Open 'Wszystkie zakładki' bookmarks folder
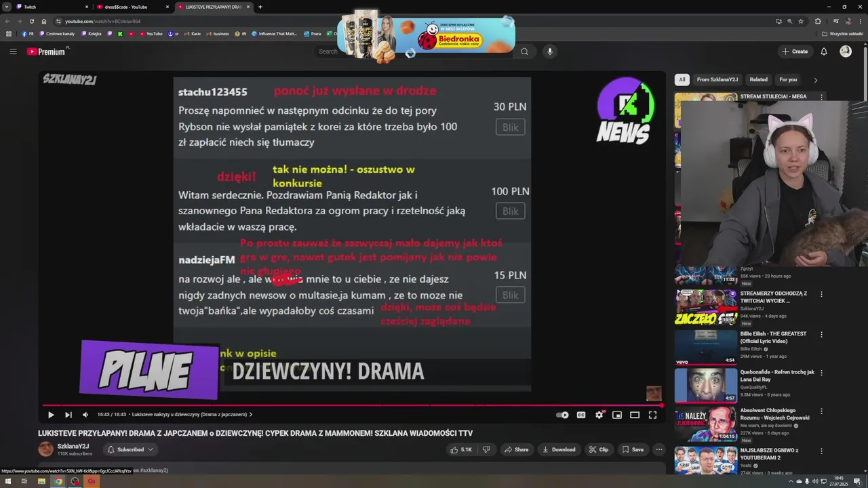Viewport: 868px width, 488px height. click(x=842, y=33)
